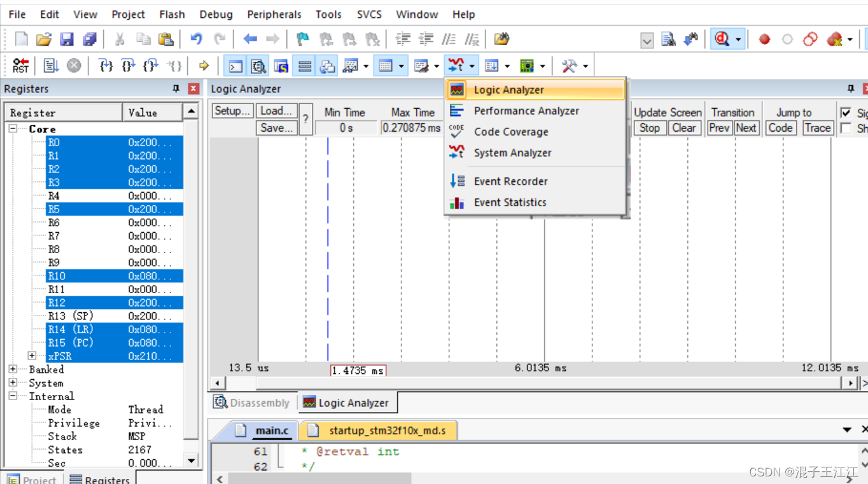Click the Start/Stop Debug Session icon

click(x=722, y=39)
